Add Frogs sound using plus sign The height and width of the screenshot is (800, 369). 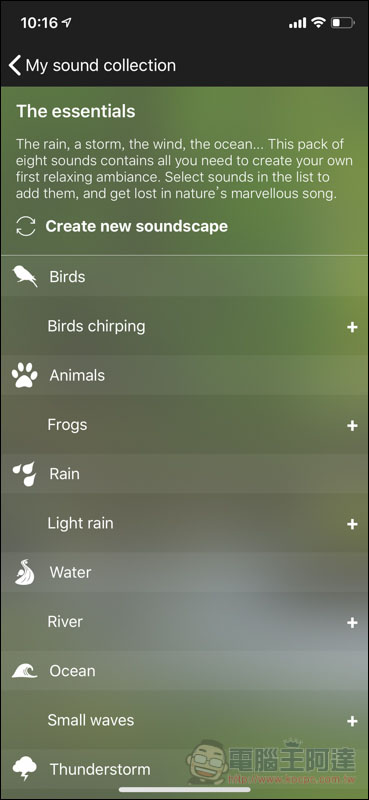(x=352, y=425)
